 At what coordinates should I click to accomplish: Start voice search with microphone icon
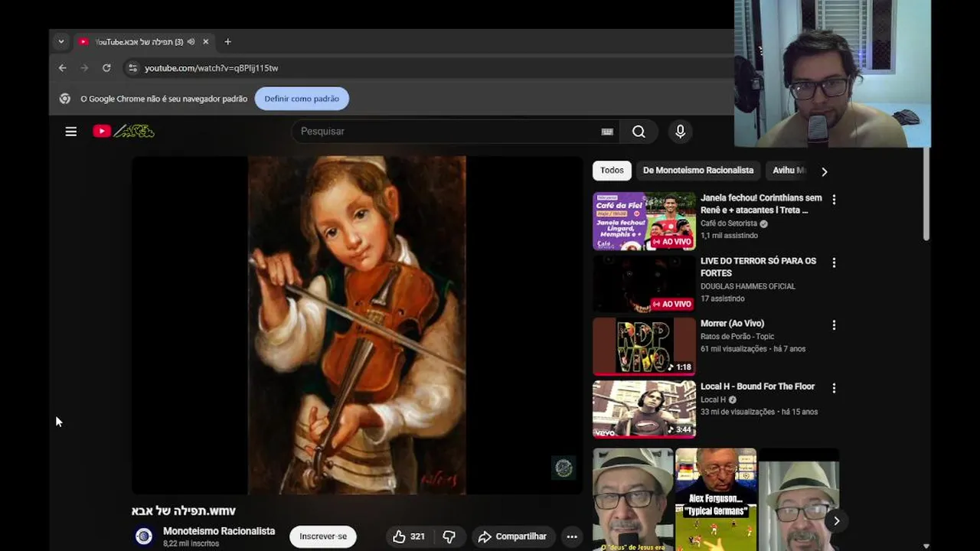pyautogui.click(x=680, y=132)
